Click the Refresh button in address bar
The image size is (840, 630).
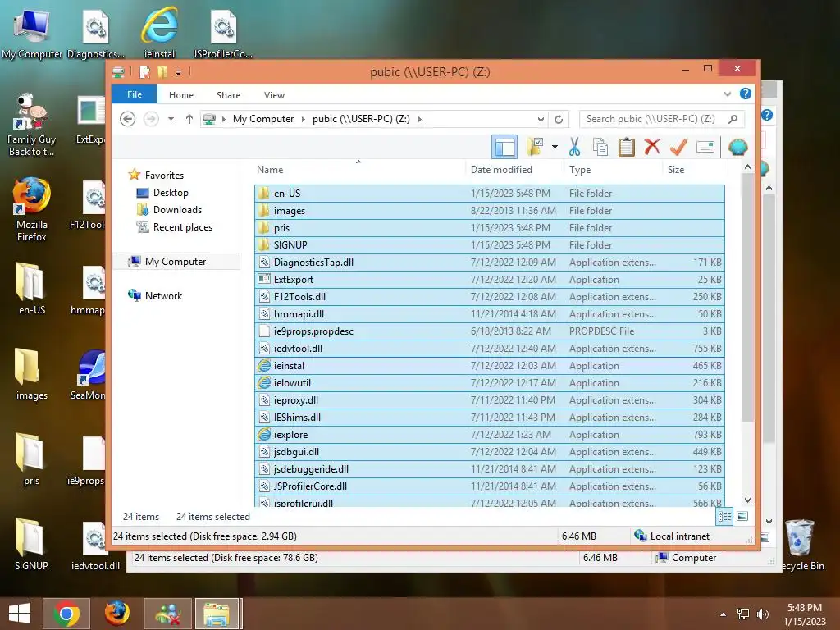click(x=558, y=119)
